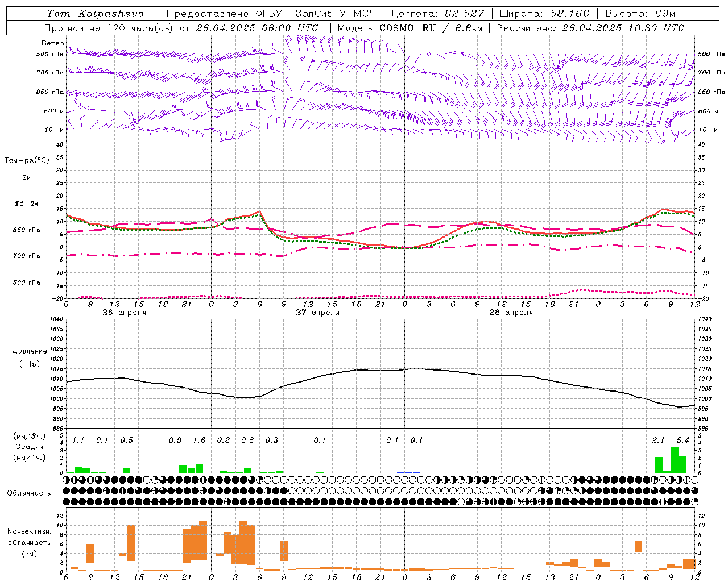
Task: Click the 1.6 precipitation amount
Action: coord(199,440)
